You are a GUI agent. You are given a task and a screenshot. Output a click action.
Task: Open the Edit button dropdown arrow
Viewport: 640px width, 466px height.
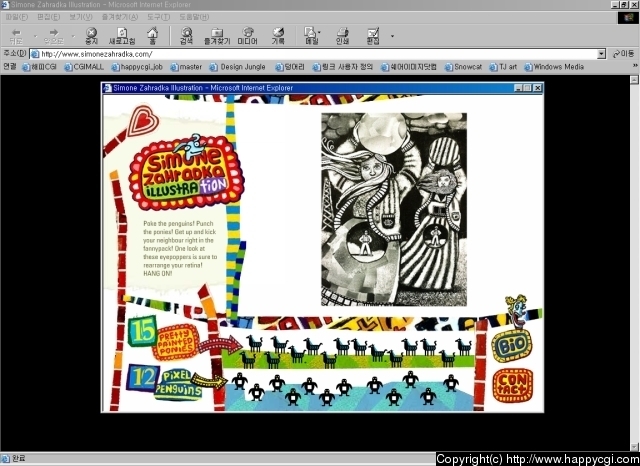coord(392,36)
